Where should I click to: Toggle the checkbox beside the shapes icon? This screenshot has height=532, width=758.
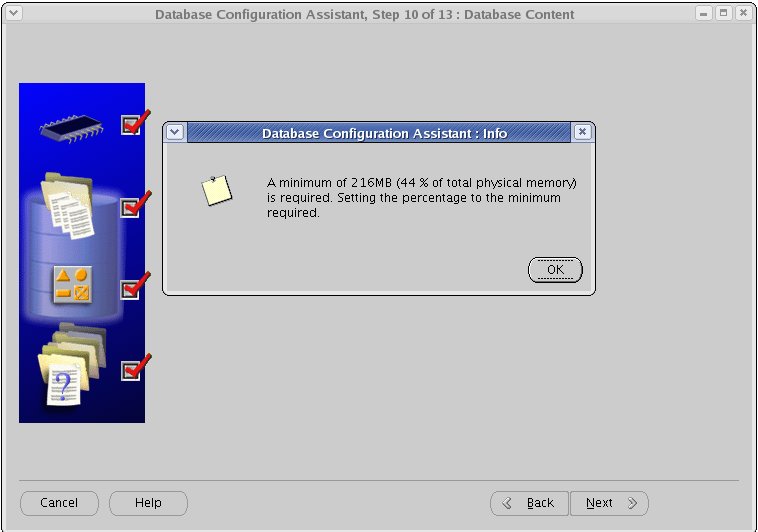click(x=131, y=290)
